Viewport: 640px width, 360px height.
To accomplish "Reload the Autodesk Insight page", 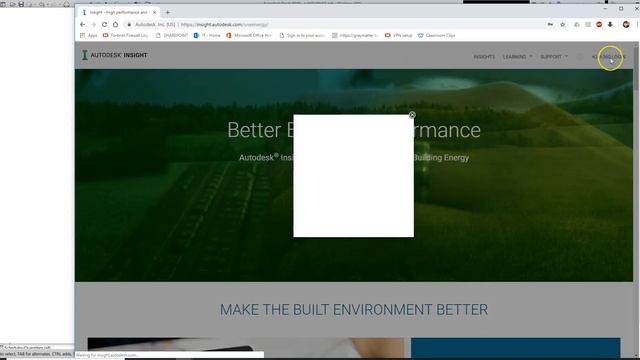I will click(x=104, y=24).
